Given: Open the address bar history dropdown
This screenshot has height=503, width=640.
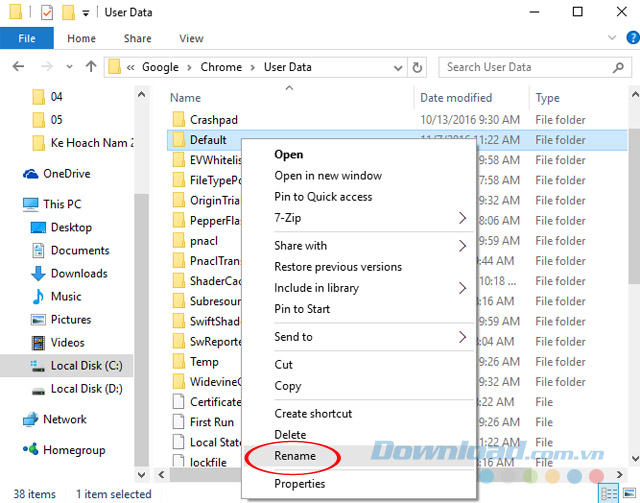Looking at the screenshot, I should [x=398, y=68].
